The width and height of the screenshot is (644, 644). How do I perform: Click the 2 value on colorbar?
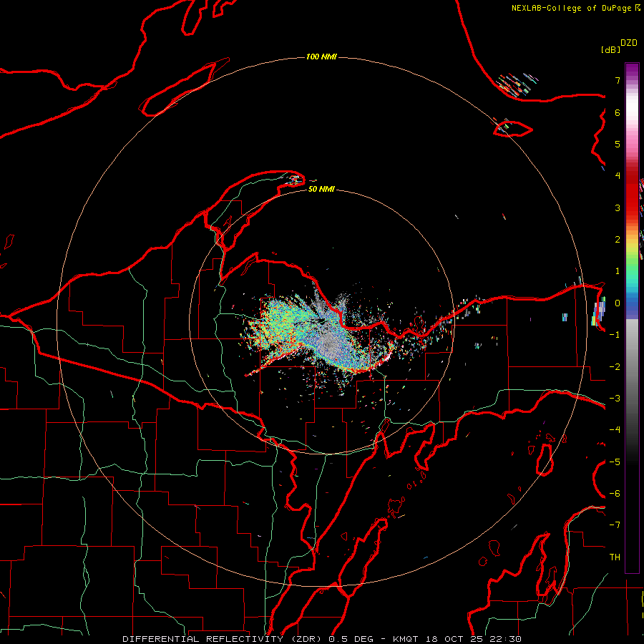point(618,240)
